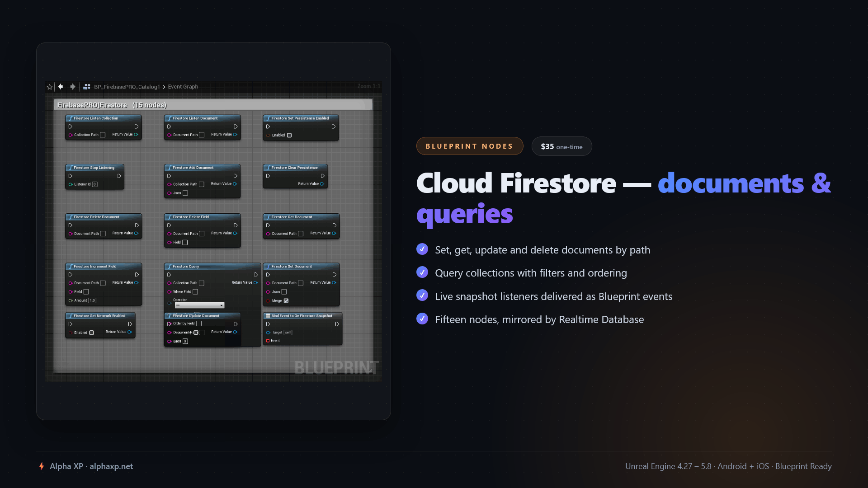Viewport: 868px width, 488px height.
Task: Click the Amount value field showing 1.0
Action: click(x=93, y=300)
